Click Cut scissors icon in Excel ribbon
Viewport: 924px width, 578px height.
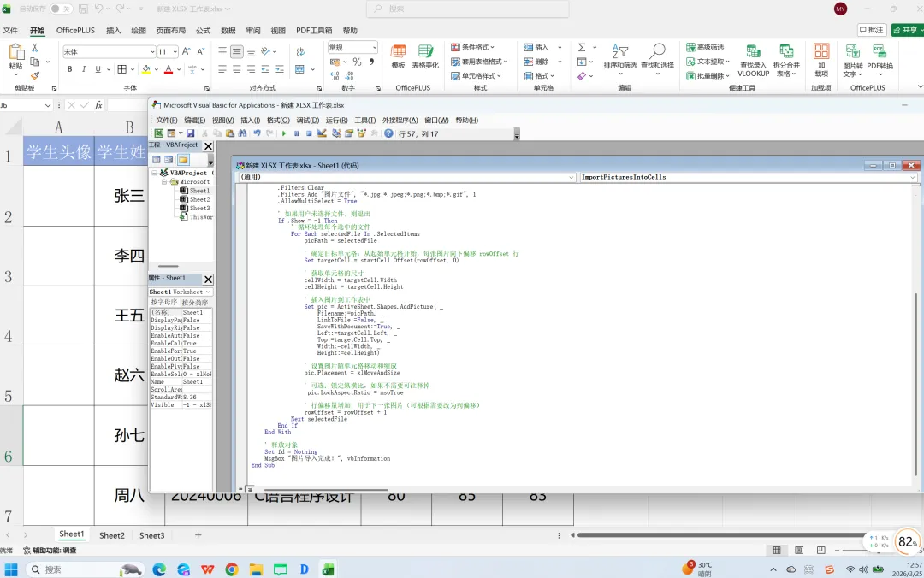(35, 48)
